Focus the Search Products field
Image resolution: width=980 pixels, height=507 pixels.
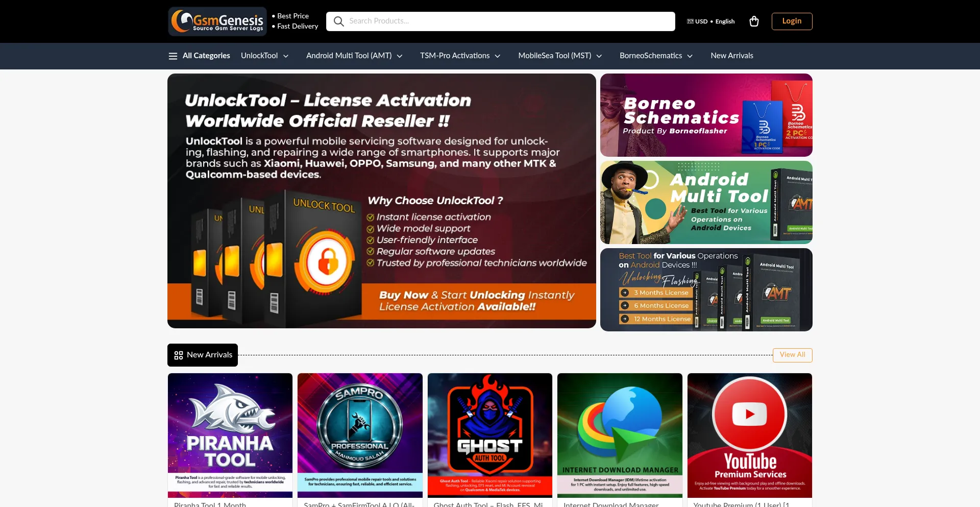[500, 21]
